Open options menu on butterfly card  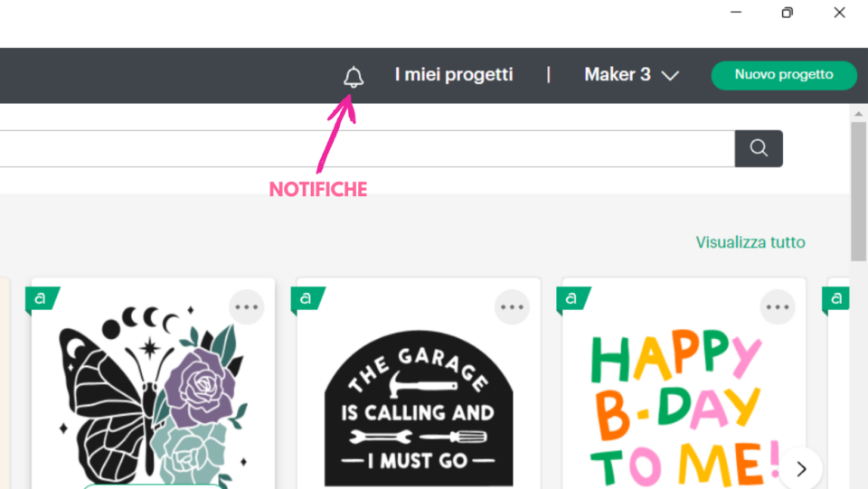coord(247,306)
